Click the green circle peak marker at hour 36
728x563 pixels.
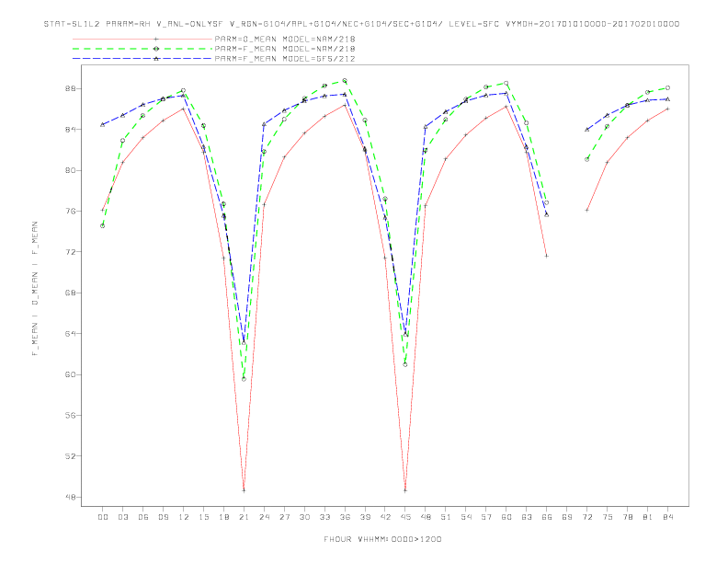click(x=345, y=80)
